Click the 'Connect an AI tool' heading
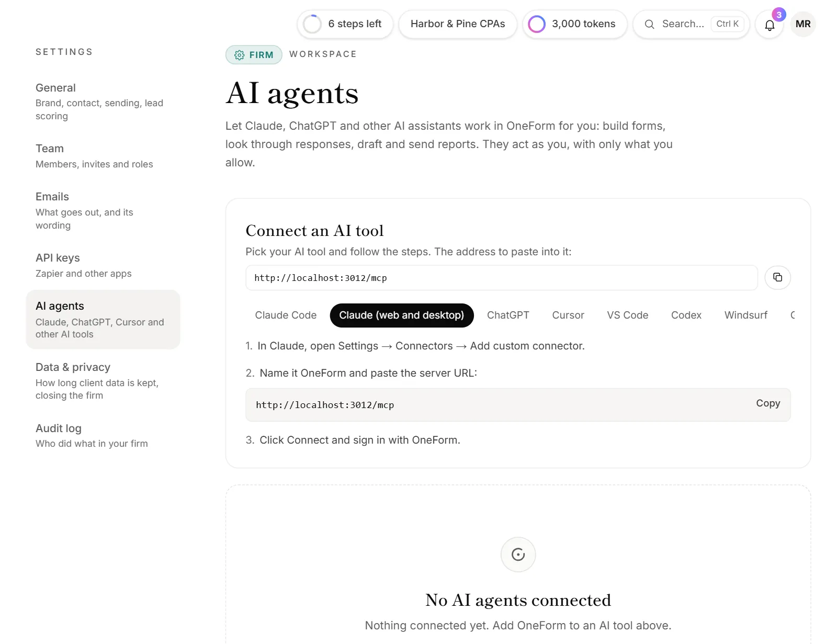This screenshot has height=644, width=837. click(x=314, y=231)
